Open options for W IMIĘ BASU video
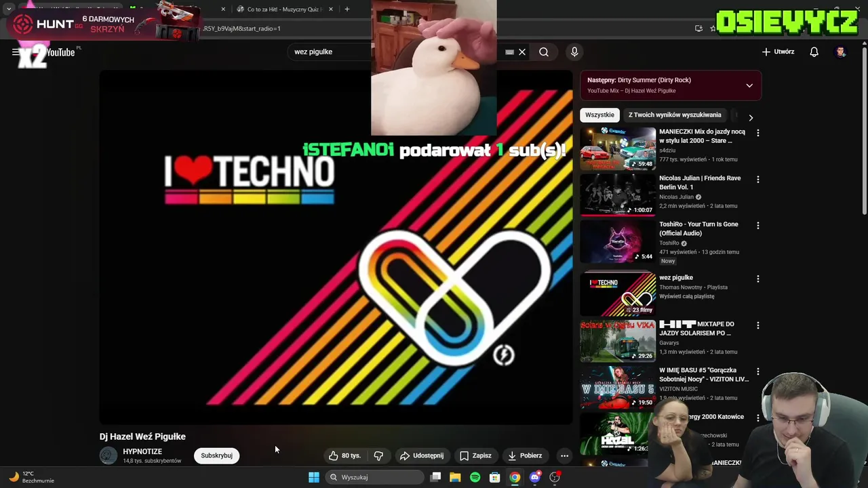Image resolution: width=868 pixels, height=488 pixels. pos(758,371)
